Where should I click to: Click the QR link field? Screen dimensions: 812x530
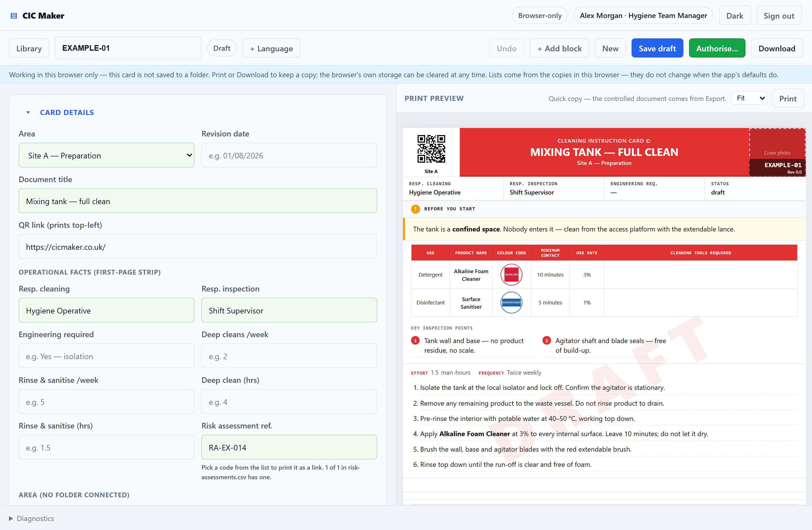click(x=198, y=247)
